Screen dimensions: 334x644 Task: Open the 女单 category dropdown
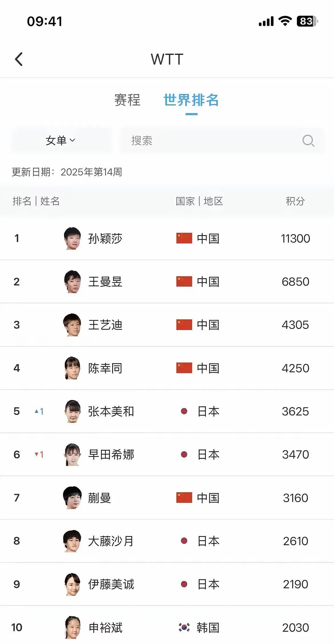point(61,141)
